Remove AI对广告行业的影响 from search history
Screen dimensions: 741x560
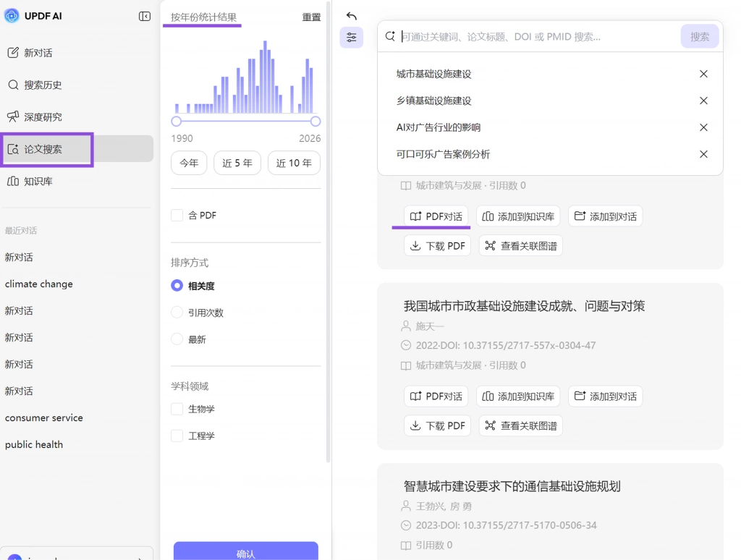tap(703, 127)
